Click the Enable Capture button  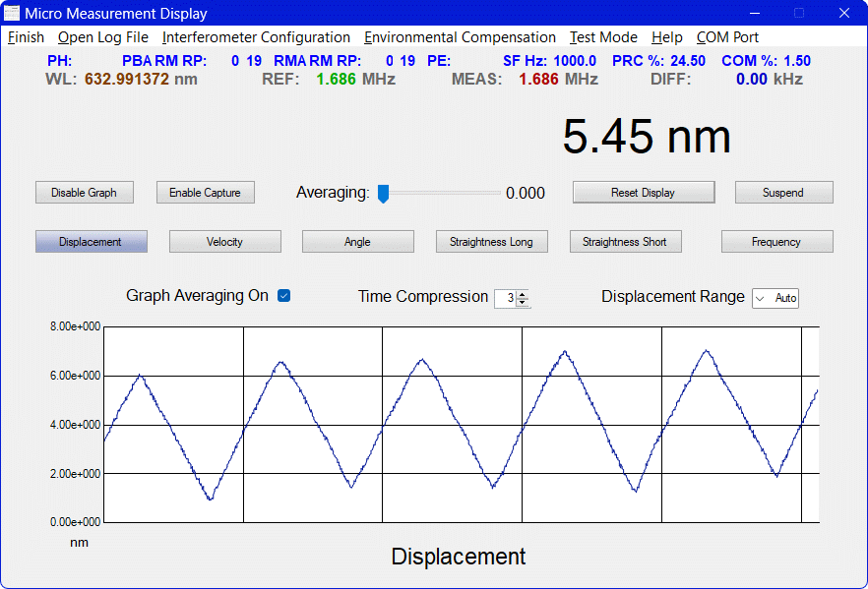click(205, 193)
